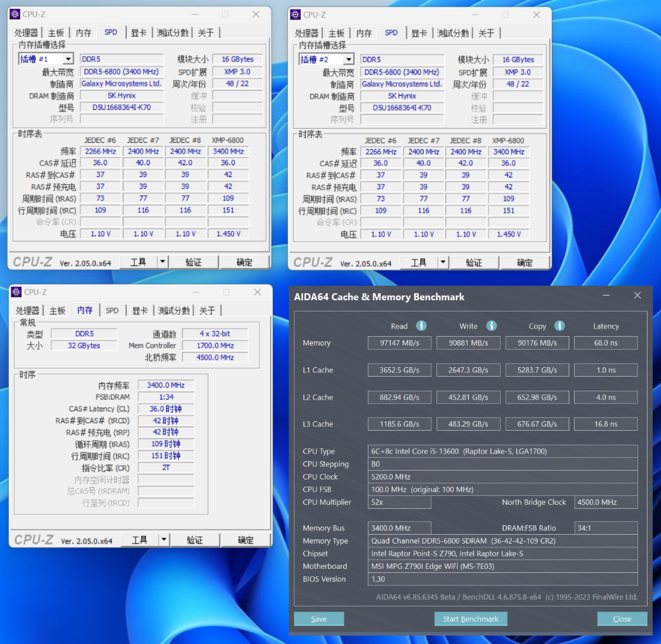The height and width of the screenshot is (644, 661).
Task: Start the AIDA64 benchmark
Action: (x=471, y=619)
